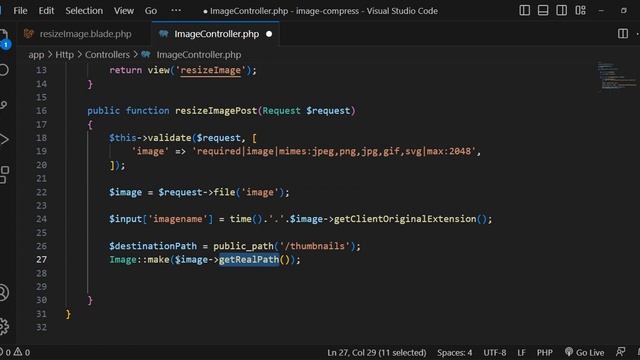Open the Extensions view in the activity bar
The image size is (640, 360).
tap(4, 175)
